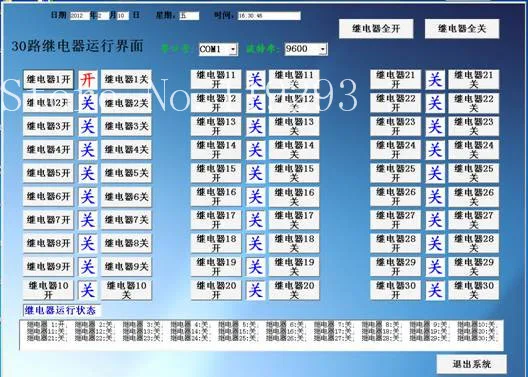Click the 继电器26开 button

pyautogui.click(x=395, y=196)
